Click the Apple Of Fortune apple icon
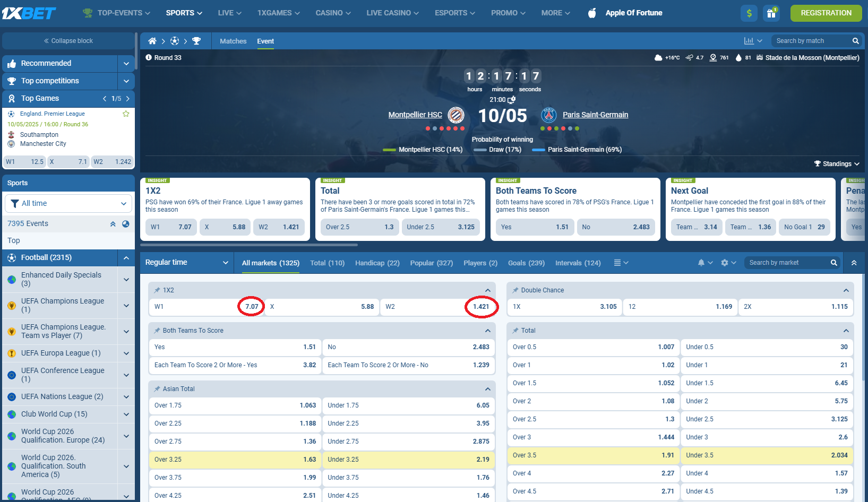868x502 pixels. click(x=592, y=13)
